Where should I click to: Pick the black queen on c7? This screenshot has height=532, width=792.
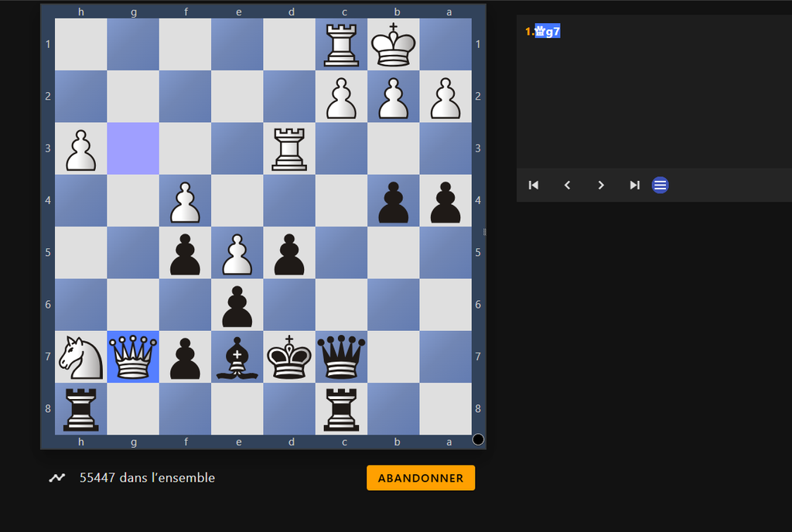coord(341,357)
